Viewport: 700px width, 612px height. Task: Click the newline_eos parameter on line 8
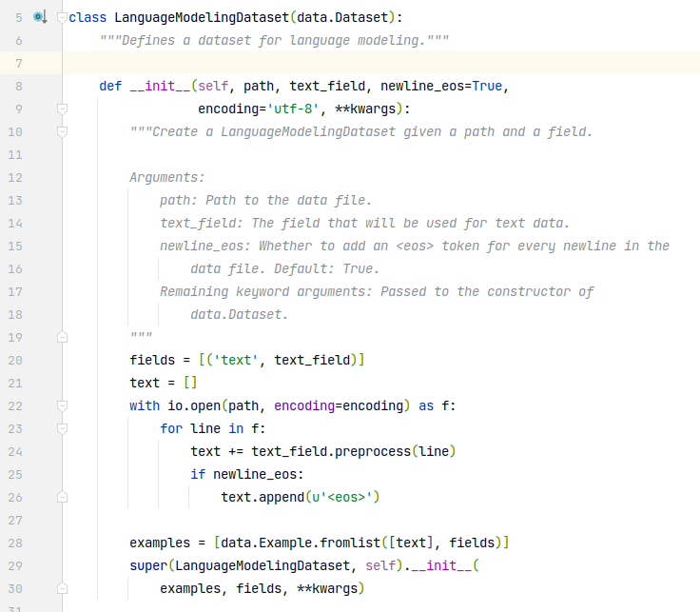pos(422,86)
